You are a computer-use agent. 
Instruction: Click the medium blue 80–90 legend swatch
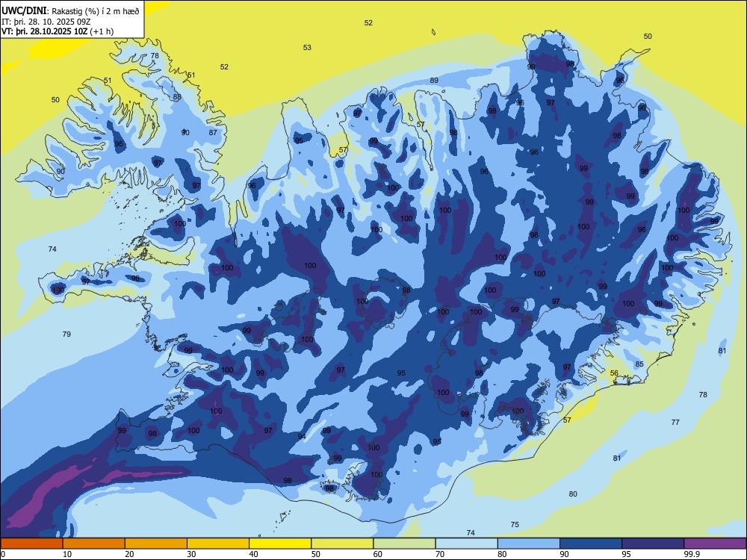pos(529,544)
